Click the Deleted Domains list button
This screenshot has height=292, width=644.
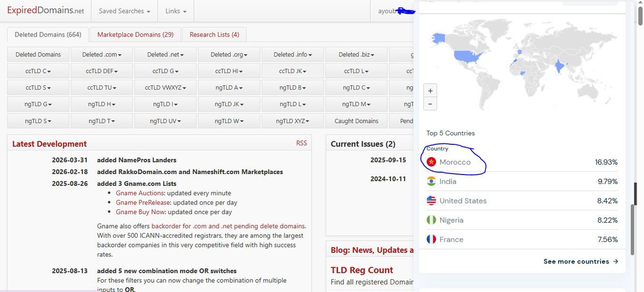(x=38, y=54)
